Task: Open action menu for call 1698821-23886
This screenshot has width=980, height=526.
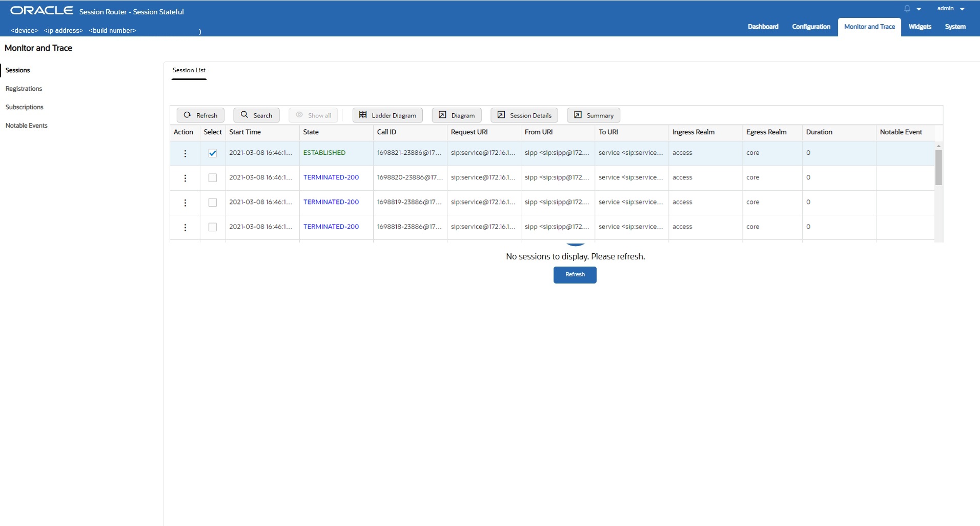Action: (x=185, y=154)
